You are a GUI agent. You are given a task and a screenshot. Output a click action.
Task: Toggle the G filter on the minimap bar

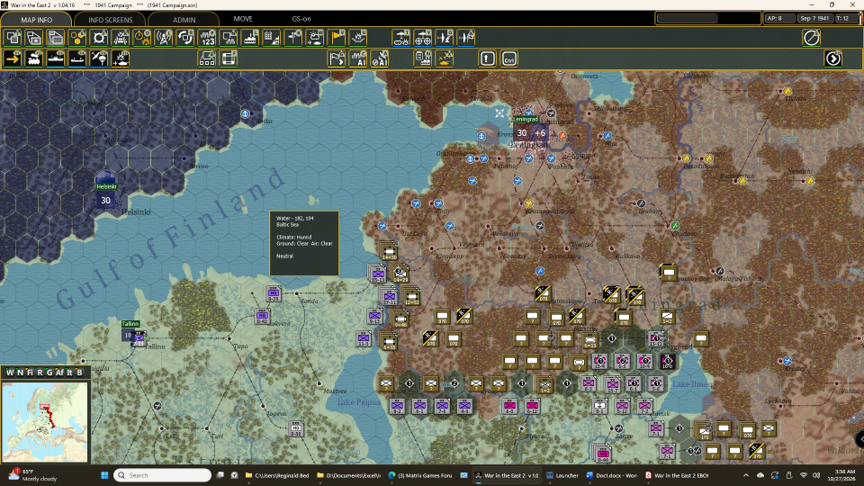(x=49, y=372)
